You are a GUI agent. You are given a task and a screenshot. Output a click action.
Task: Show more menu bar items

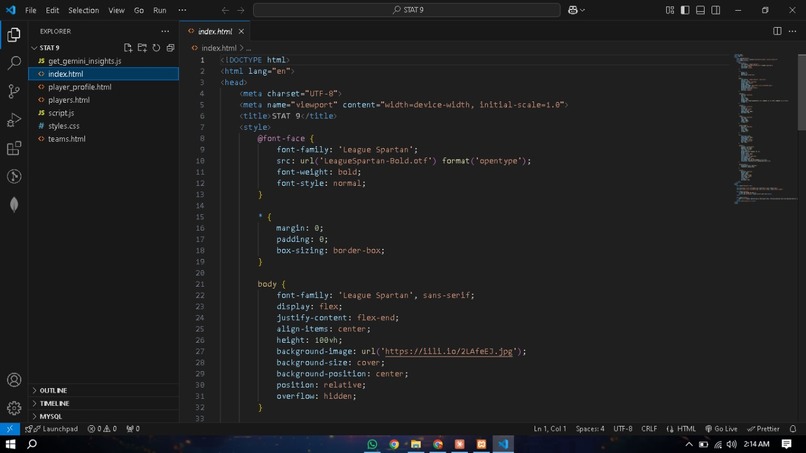click(182, 10)
